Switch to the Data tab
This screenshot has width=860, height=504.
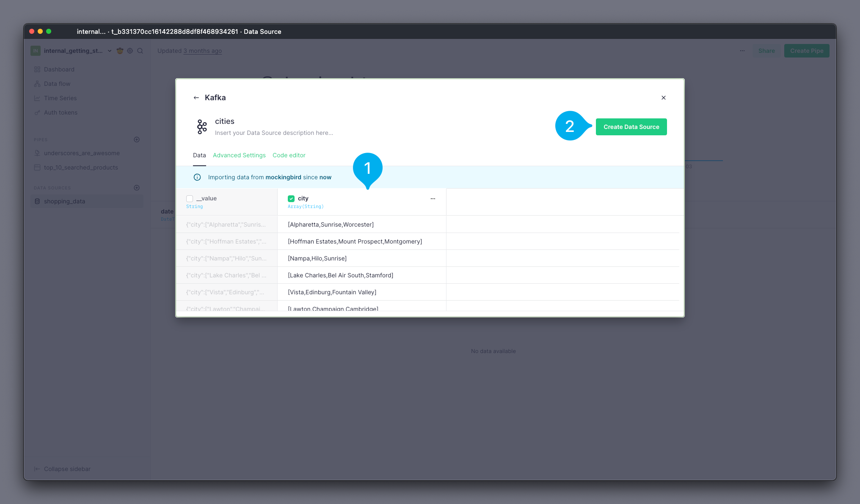tap(199, 155)
